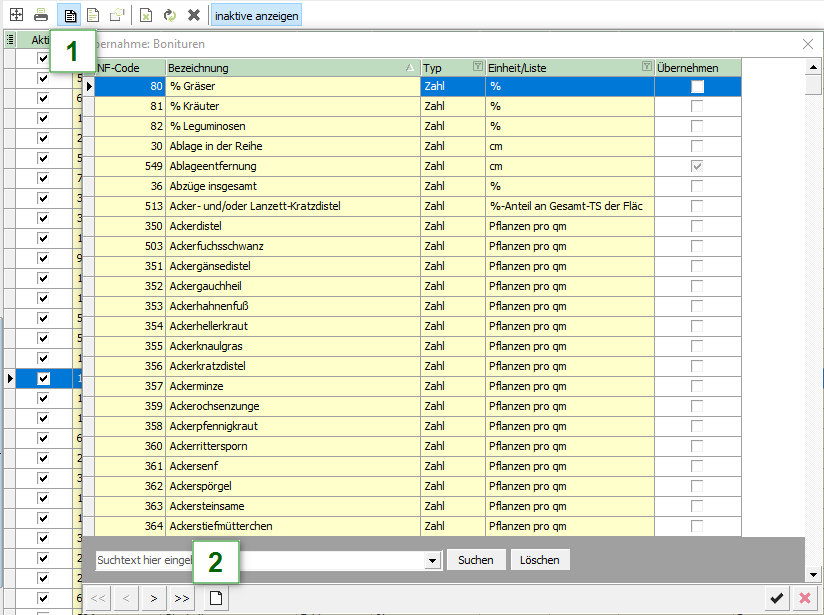This screenshot has width=824, height=615.
Task: Click the green refresh arrows icon
Action: [x=169, y=16]
